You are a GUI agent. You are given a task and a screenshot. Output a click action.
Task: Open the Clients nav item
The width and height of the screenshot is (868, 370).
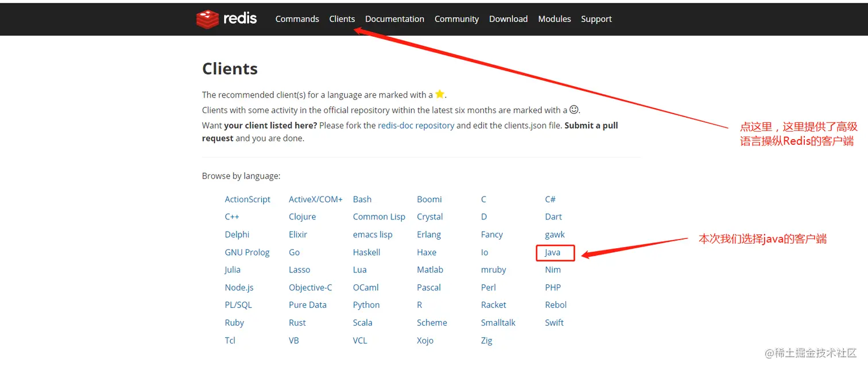tap(342, 19)
